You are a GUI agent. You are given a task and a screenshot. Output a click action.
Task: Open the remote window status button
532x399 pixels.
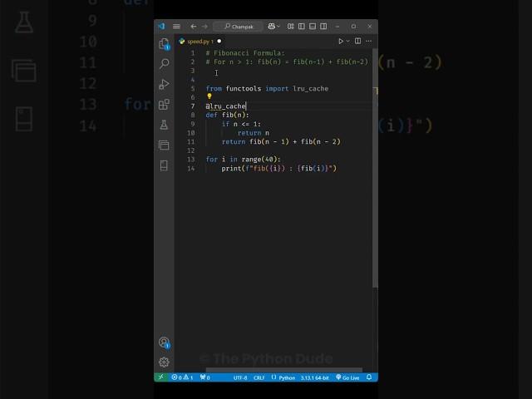pyautogui.click(x=161, y=377)
